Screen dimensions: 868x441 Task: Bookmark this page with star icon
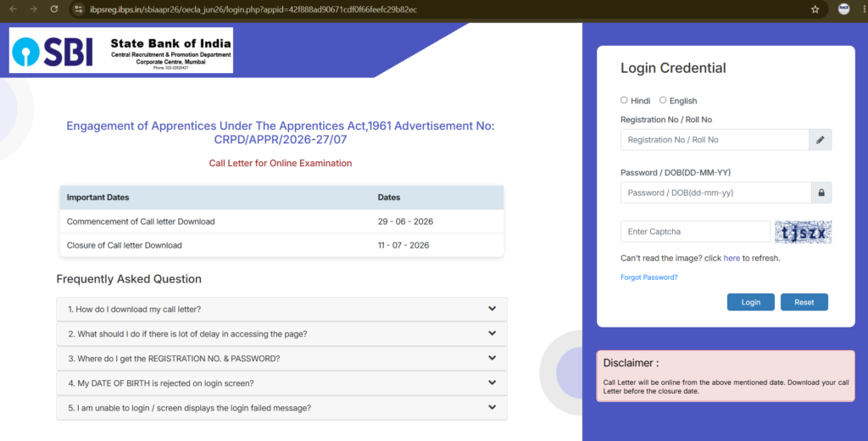tap(815, 9)
